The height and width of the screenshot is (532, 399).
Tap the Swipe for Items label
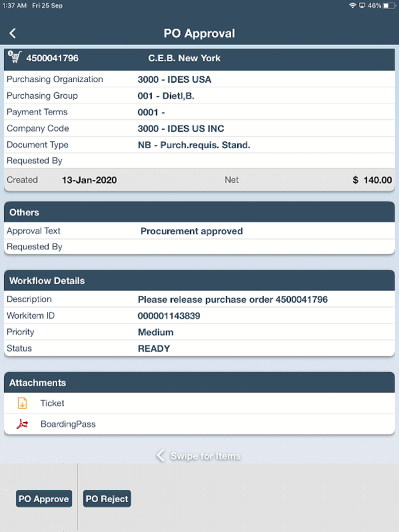tap(206, 455)
